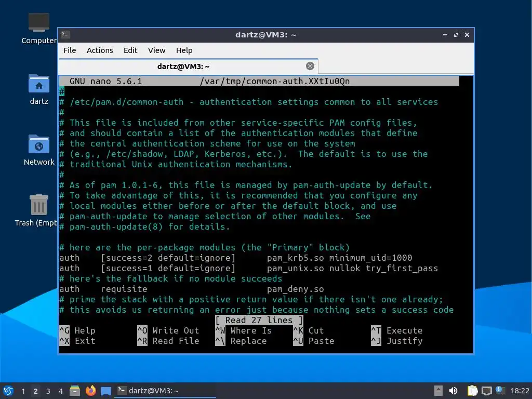Click the 'As of pam 1.0.1-6' comment line
532x399 pixels.
click(x=246, y=185)
